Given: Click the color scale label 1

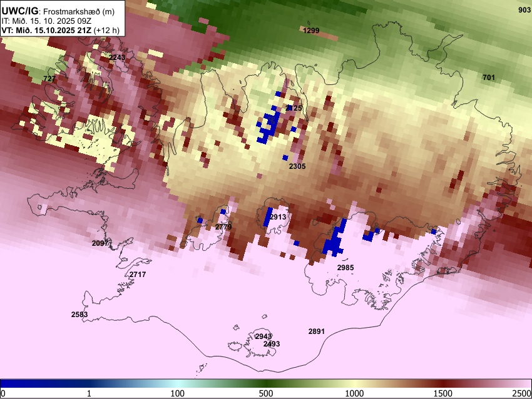Looking at the screenshot, I should click(x=89, y=393).
